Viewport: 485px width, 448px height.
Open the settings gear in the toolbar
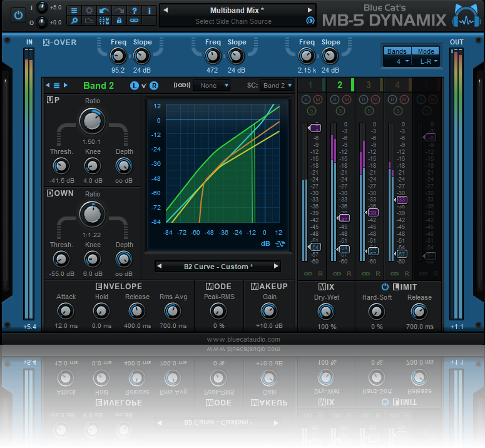click(x=89, y=11)
